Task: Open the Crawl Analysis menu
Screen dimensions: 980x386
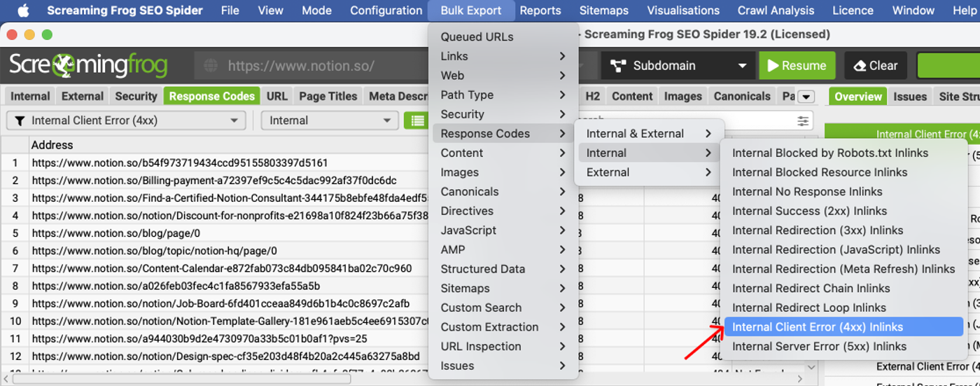Action: pyautogui.click(x=776, y=11)
